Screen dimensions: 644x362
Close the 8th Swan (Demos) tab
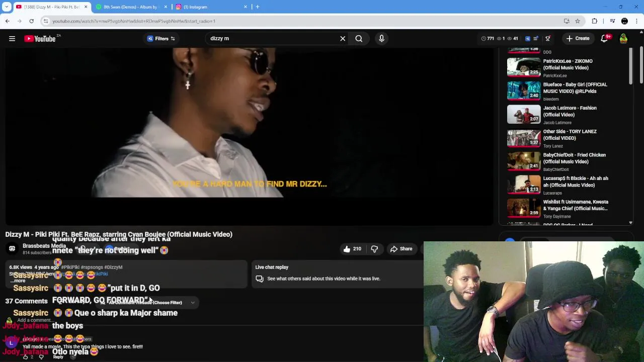tap(166, 7)
